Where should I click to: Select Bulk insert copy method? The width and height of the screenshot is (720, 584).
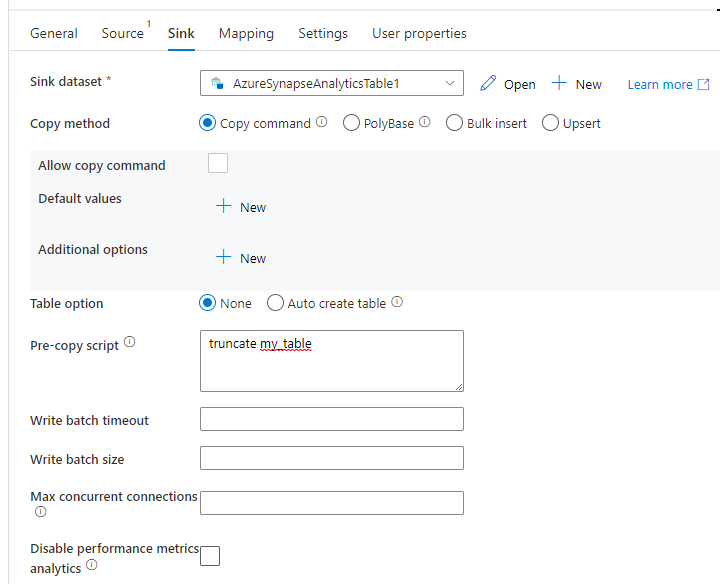point(454,123)
